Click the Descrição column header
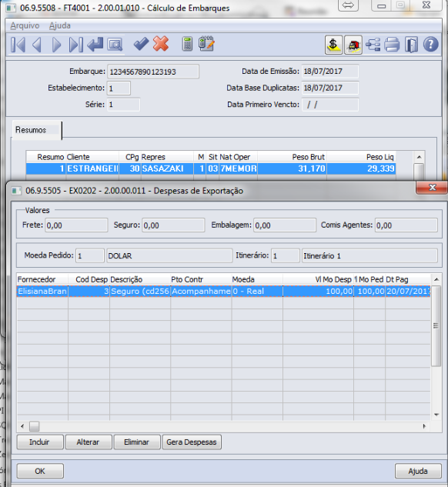 click(x=140, y=279)
